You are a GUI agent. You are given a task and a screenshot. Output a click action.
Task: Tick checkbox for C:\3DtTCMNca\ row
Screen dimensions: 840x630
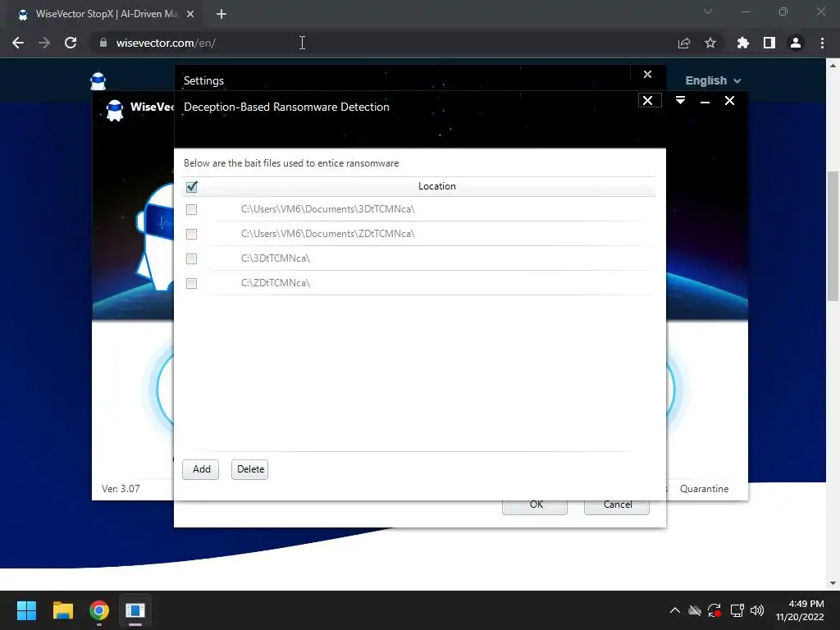pos(191,258)
